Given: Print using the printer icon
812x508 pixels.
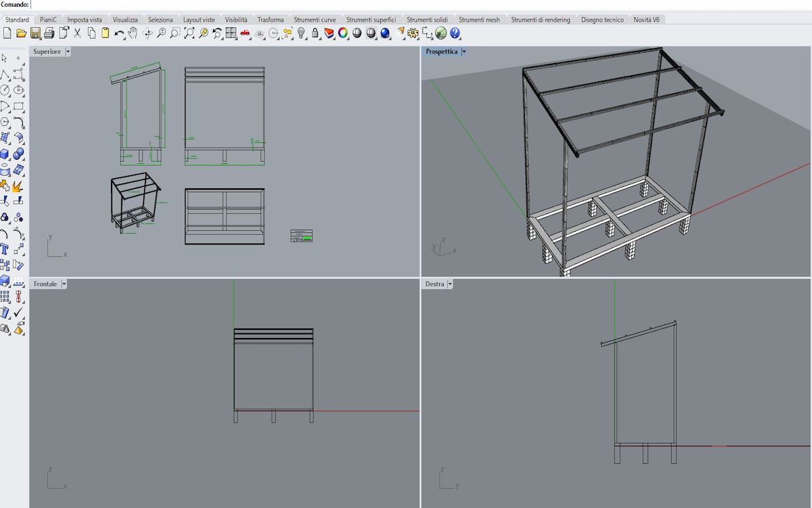Looking at the screenshot, I should click(49, 33).
